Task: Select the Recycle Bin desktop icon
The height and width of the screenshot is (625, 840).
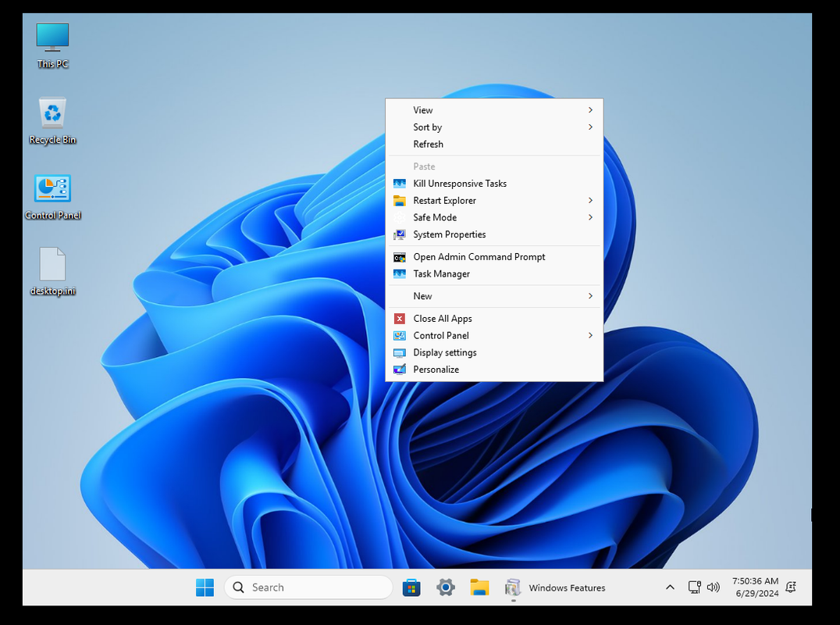Action: point(52,121)
